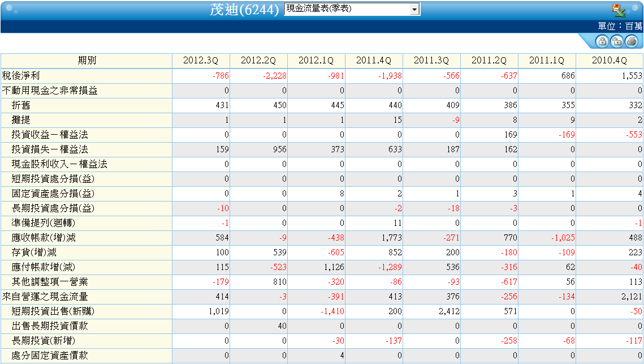This screenshot has height=364, width=644.
Task: Click the 固定資產處分損(益) row label
Action: (x=53, y=194)
